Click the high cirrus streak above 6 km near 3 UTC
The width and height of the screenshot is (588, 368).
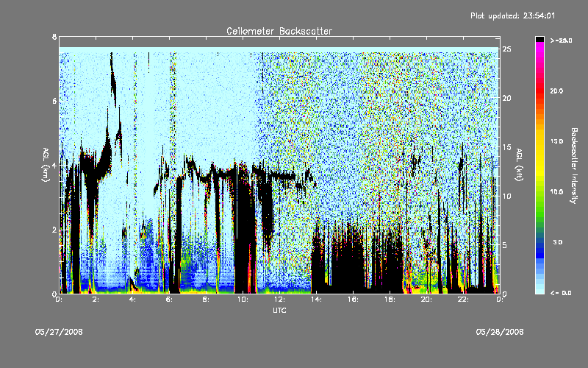tap(113, 79)
